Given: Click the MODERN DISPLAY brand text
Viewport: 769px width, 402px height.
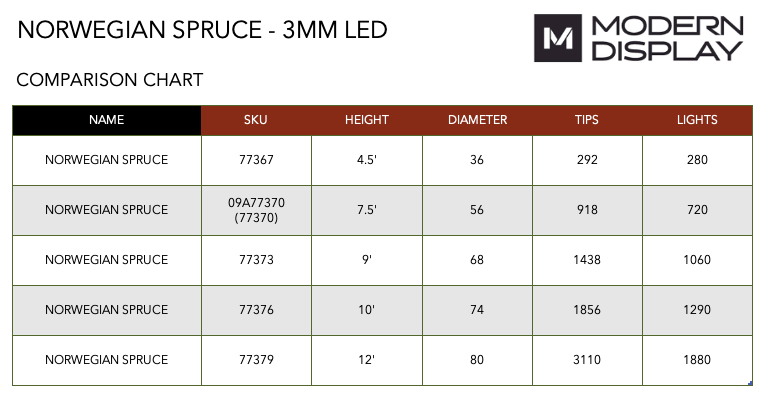Looking at the screenshot, I should 670,39.
